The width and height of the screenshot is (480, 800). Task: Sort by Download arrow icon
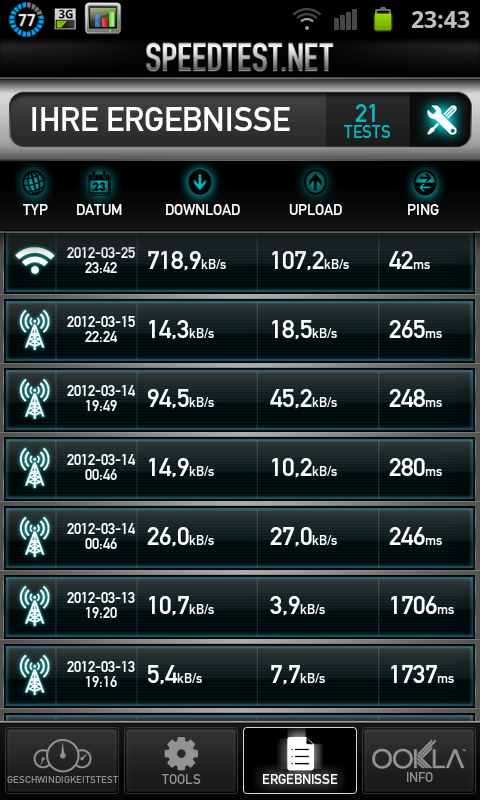click(x=199, y=183)
